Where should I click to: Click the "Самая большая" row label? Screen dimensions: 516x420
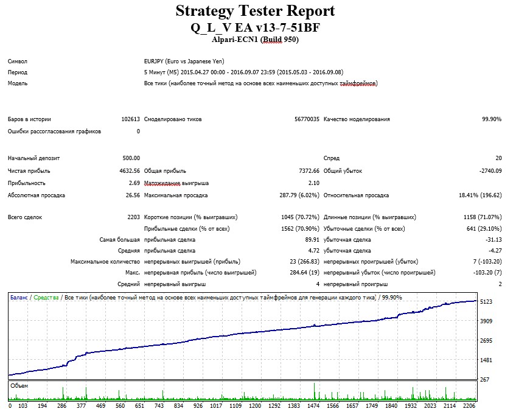119,240
